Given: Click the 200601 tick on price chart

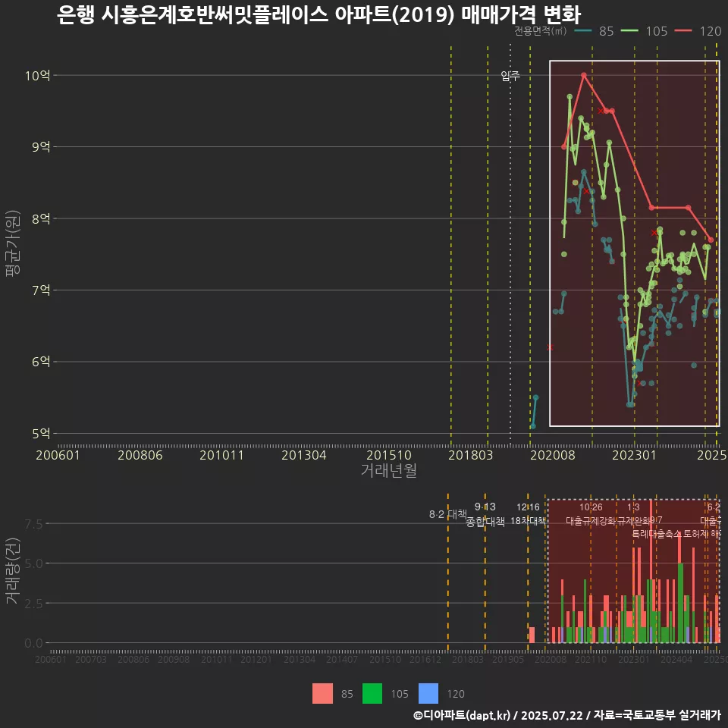Looking at the screenshot, I should (x=58, y=455).
